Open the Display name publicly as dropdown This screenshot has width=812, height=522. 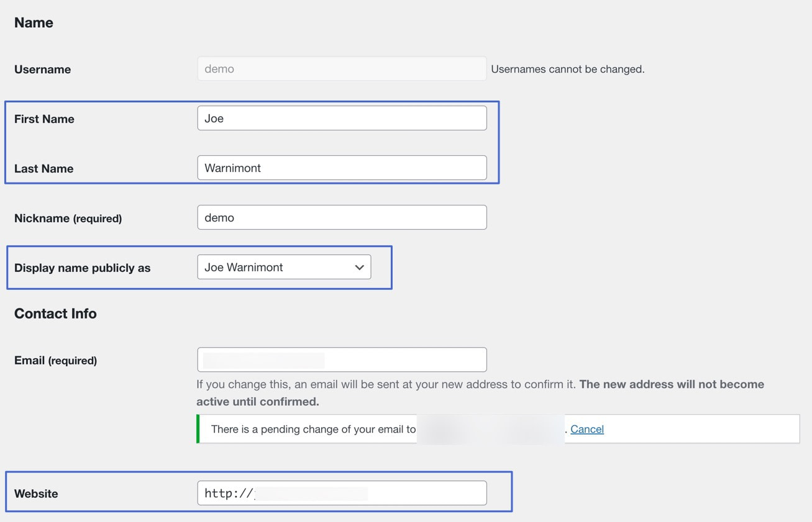(x=284, y=267)
